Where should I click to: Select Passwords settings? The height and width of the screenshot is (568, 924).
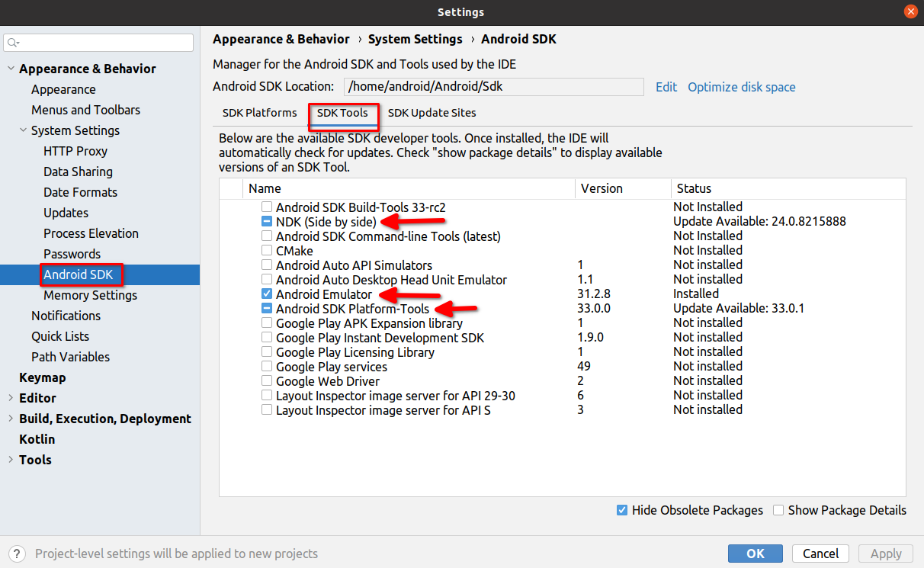[72, 254]
